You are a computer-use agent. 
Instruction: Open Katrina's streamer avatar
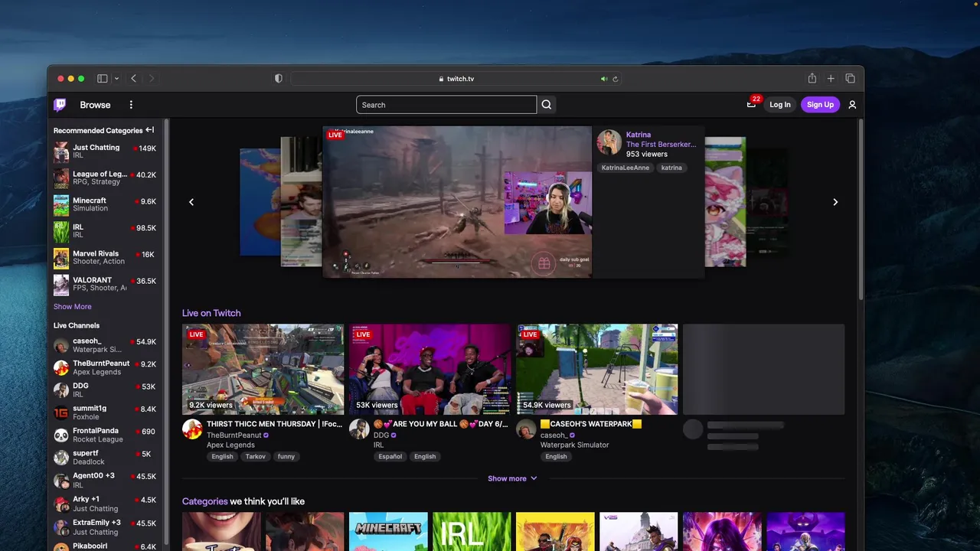click(609, 143)
